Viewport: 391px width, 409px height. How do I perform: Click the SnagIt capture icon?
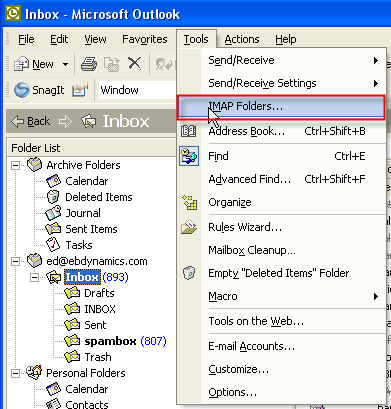[22, 90]
